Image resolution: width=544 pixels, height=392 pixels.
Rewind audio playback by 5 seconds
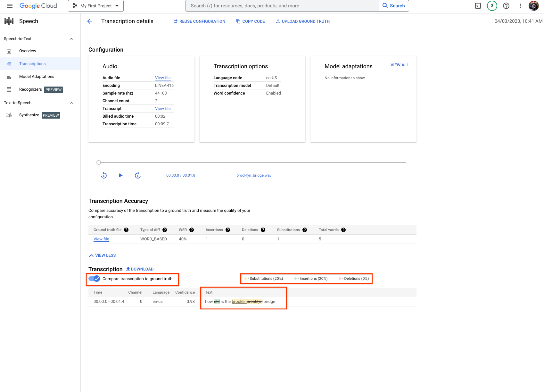(103, 175)
